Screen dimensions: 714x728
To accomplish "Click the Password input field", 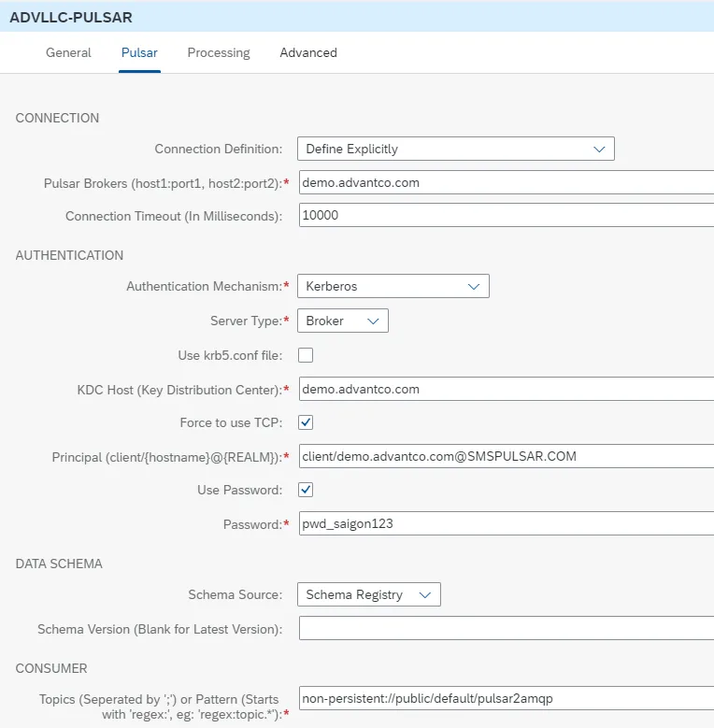I will tap(506, 523).
